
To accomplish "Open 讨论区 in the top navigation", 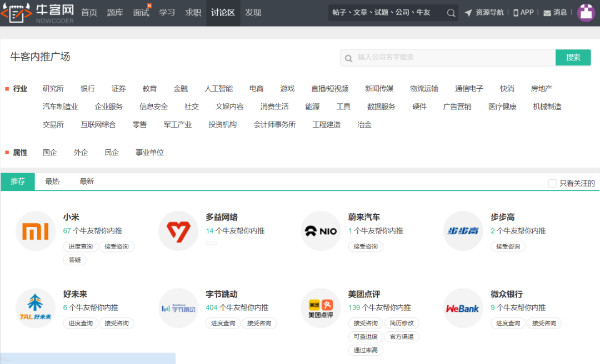I will (x=223, y=13).
